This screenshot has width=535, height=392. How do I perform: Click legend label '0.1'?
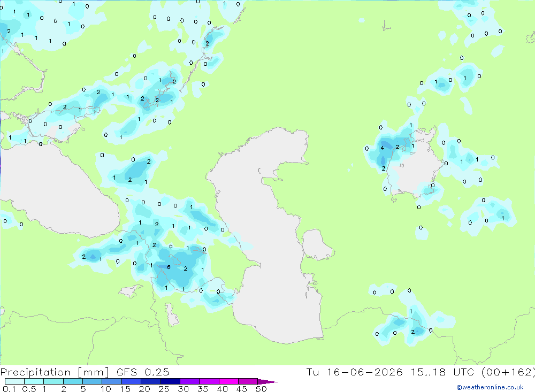[9, 389]
